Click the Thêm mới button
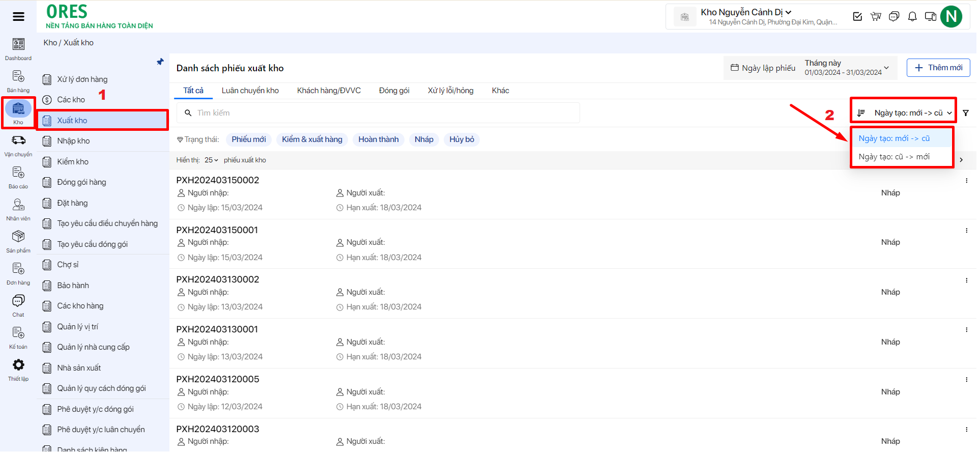Image resolution: width=980 pixels, height=452 pixels. pyautogui.click(x=938, y=68)
